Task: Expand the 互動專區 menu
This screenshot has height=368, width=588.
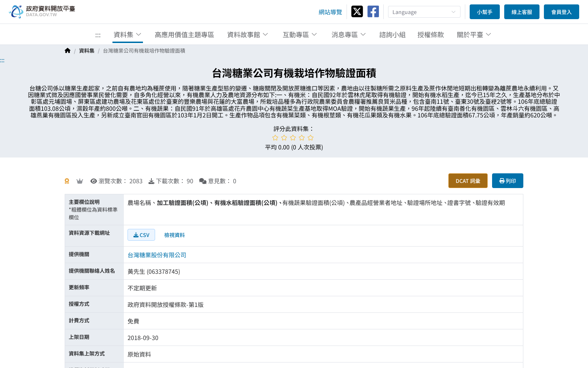Action: tap(300, 35)
